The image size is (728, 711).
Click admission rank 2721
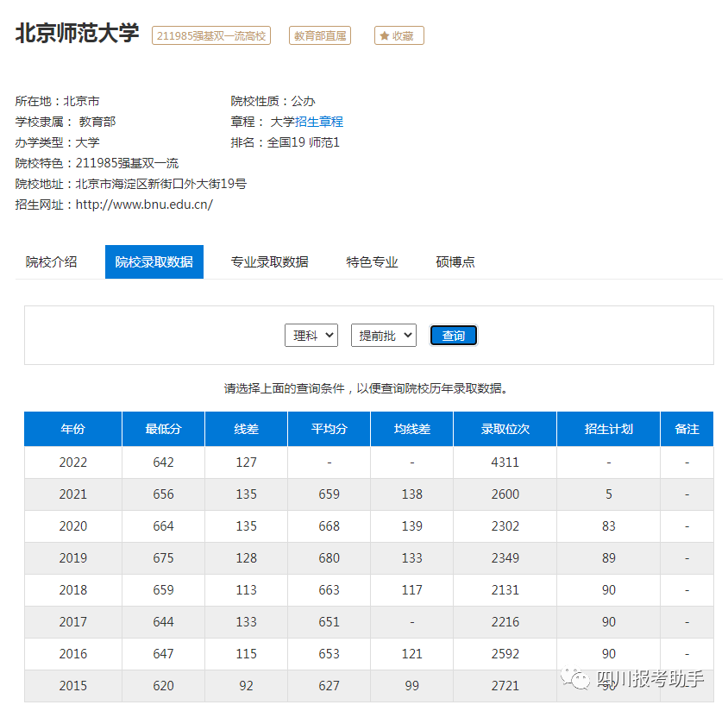pos(505,685)
